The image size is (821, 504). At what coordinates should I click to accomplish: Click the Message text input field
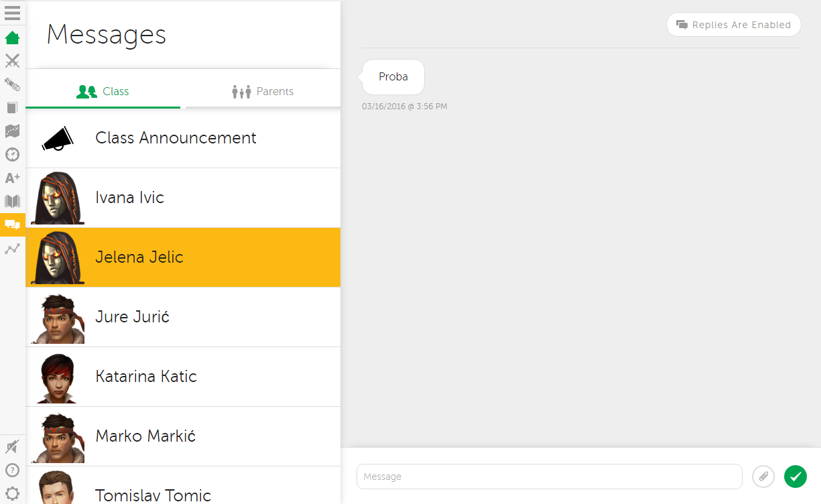coord(549,477)
